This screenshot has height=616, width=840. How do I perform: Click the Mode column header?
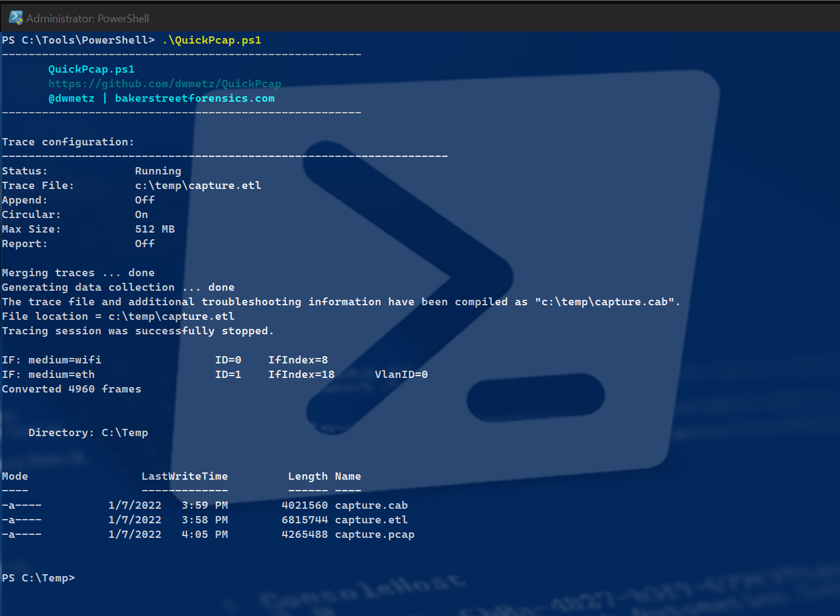point(15,477)
